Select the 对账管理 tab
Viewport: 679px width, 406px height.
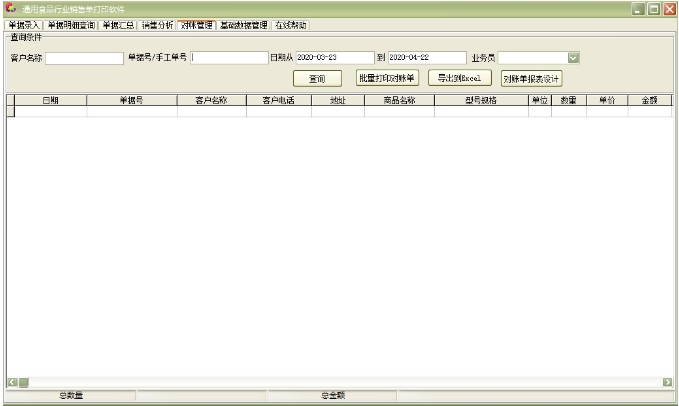point(197,25)
